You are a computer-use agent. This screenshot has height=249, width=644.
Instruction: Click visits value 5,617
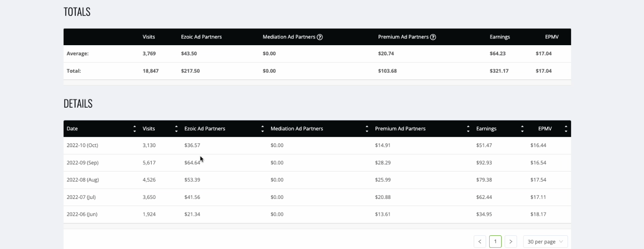click(149, 163)
